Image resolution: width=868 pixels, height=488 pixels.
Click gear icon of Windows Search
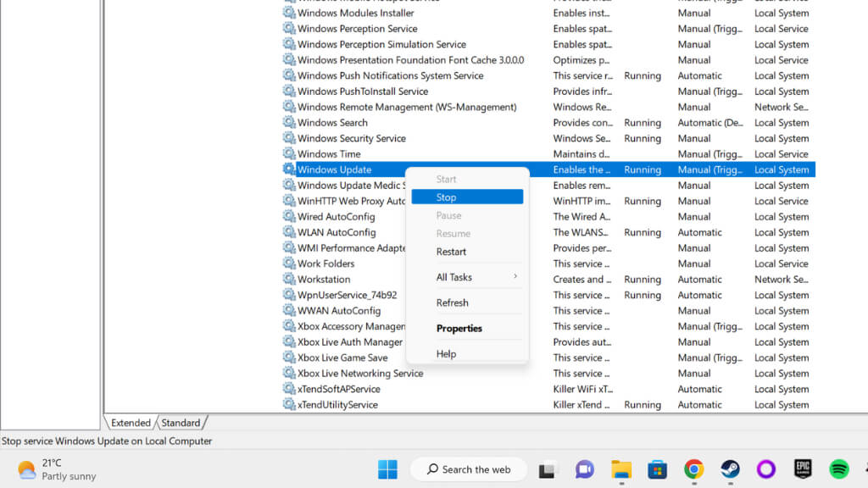point(289,122)
